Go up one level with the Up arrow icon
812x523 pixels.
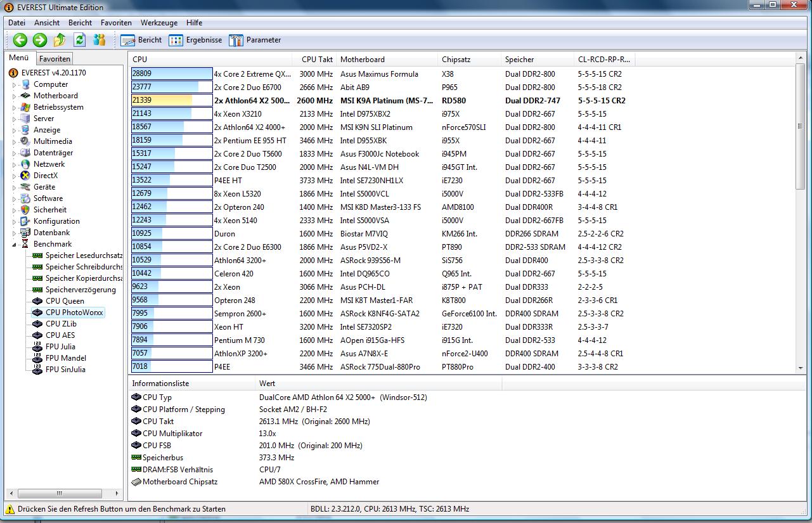click(60, 40)
